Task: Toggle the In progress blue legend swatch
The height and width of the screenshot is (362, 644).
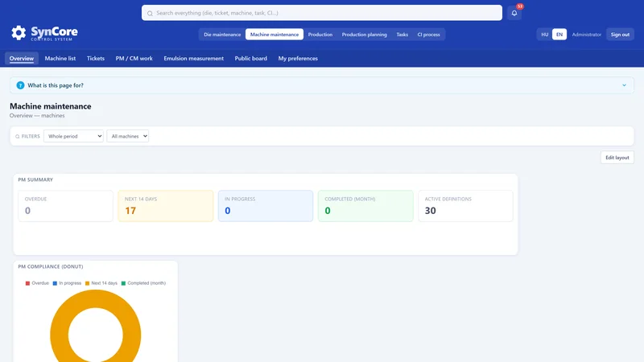Action: click(55, 283)
